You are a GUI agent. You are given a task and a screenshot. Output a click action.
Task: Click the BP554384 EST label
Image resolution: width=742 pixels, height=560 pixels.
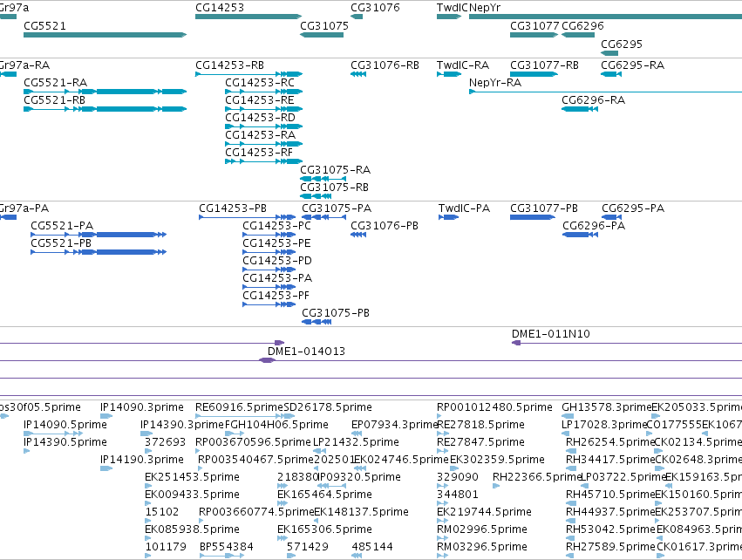click(227, 547)
